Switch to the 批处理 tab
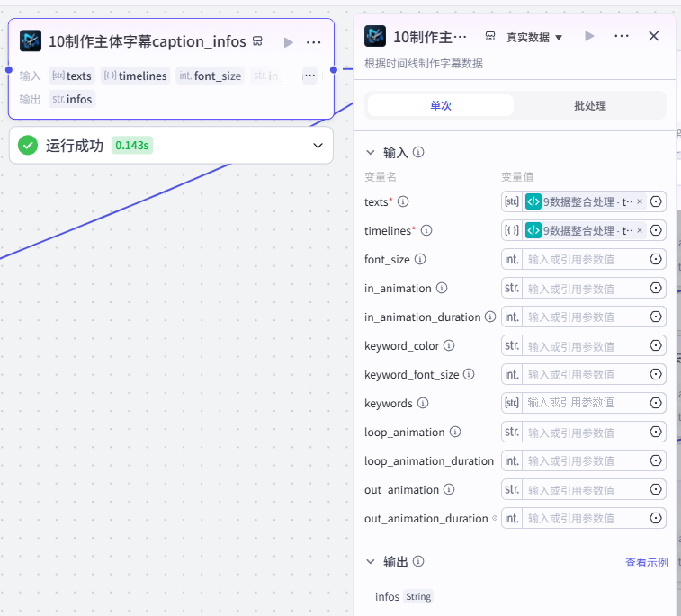This screenshot has width=681, height=616. coord(590,105)
